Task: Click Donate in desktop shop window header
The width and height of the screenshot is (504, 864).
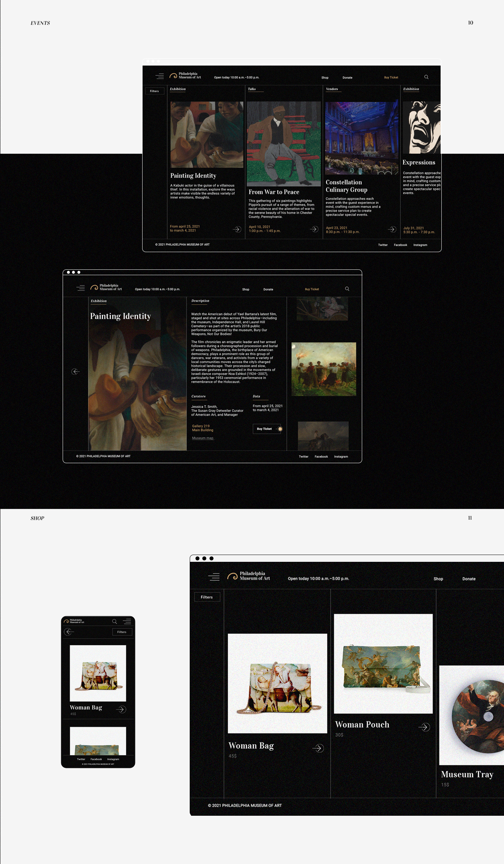Action: click(x=469, y=579)
